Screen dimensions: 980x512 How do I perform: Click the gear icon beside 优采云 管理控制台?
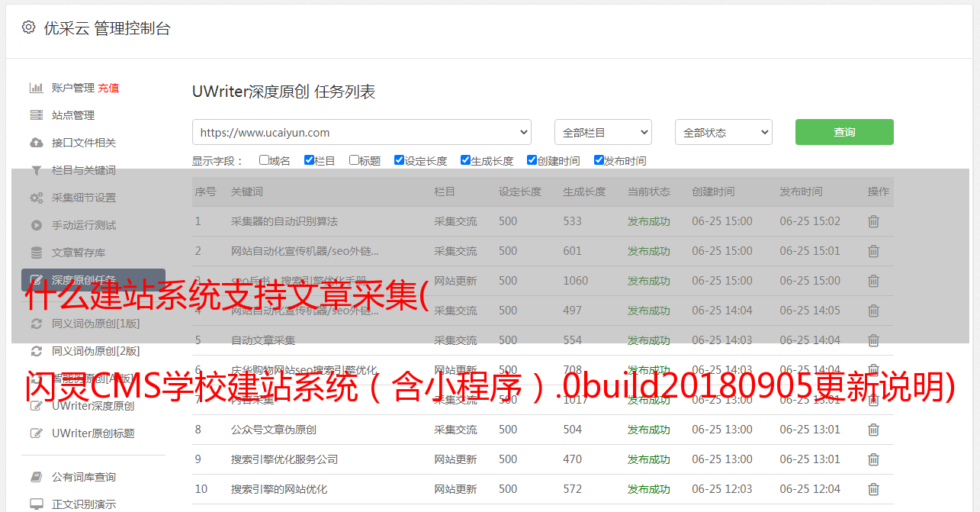[28, 27]
